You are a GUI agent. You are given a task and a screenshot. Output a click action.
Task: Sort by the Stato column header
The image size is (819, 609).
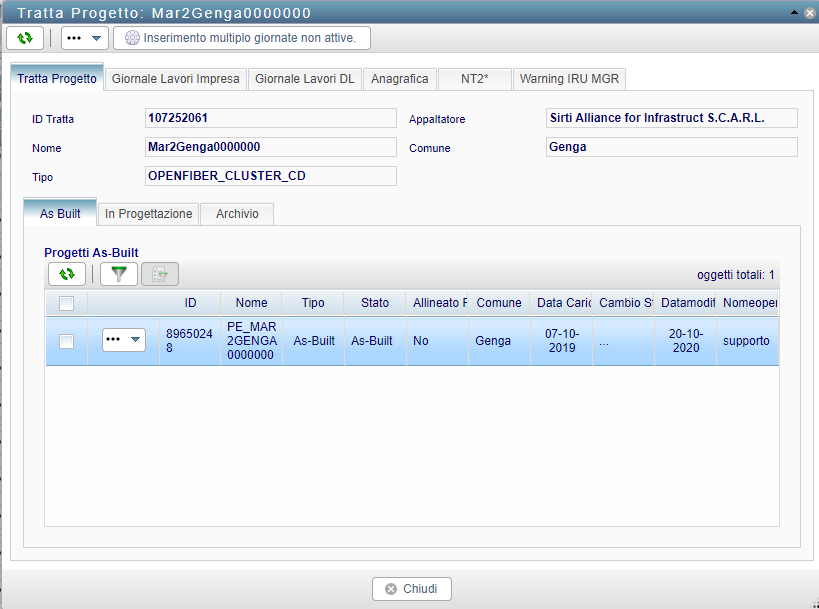click(375, 303)
